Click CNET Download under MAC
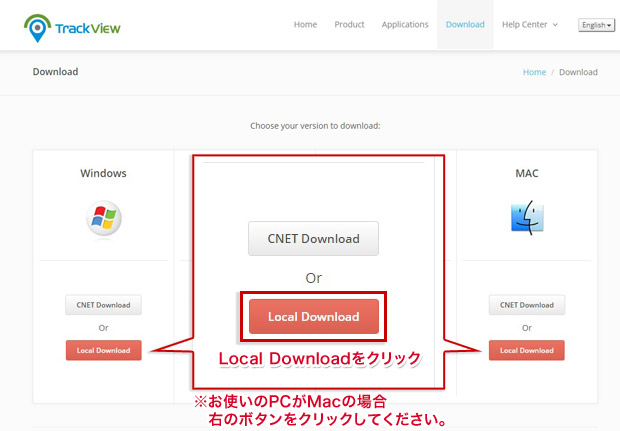620x431 pixels. (x=527, y=305)
